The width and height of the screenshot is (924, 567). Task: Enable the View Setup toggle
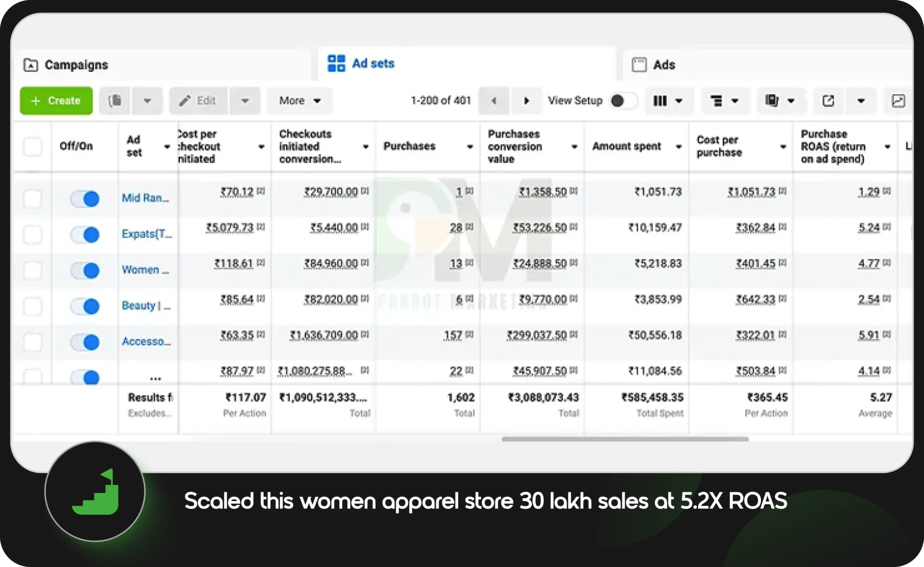623,100
